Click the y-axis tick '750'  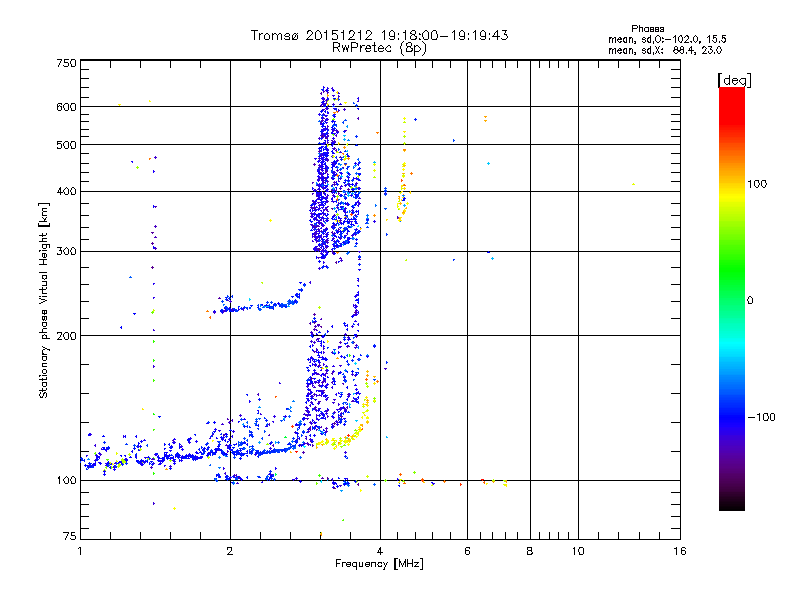click(x=67, y=63)
